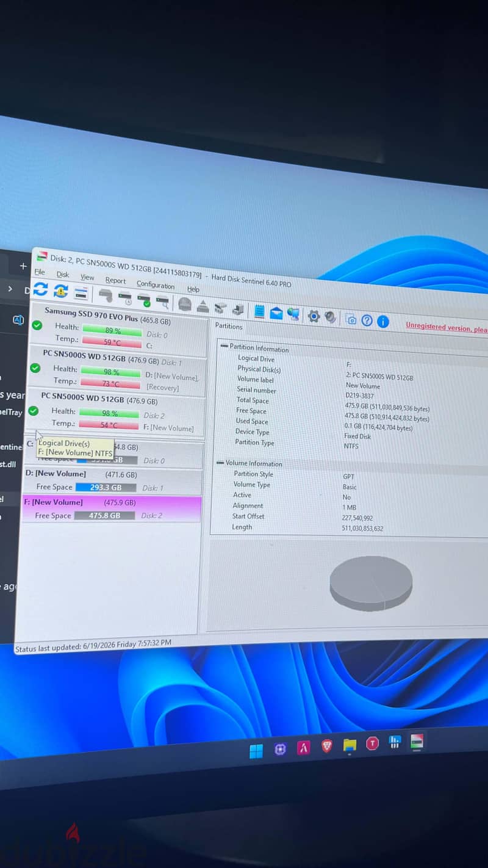
Task: Click the disk with green check icon
Action: tap(144, 300)
